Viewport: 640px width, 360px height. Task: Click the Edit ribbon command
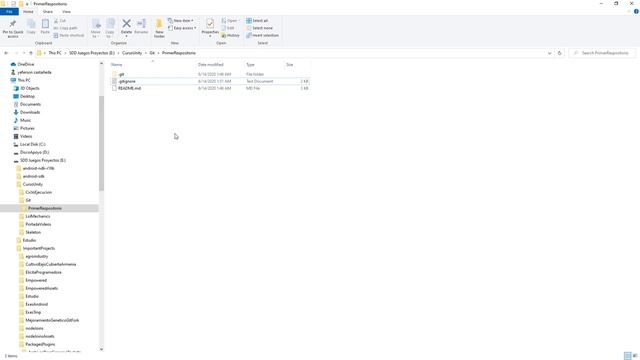pyautogui.click(x=228, y=28)
